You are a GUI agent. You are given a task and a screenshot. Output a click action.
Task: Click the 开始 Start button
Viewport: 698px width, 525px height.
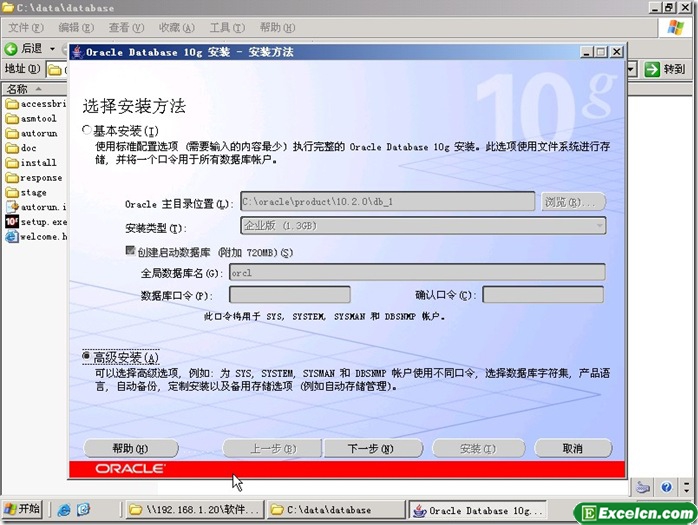(22, 509)
